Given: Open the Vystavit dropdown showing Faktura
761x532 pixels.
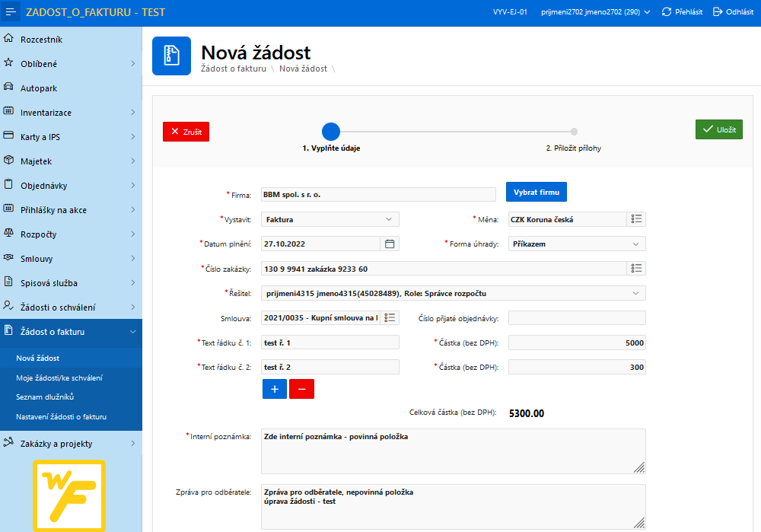Looking at the screenshot, I should coord(330,219).
